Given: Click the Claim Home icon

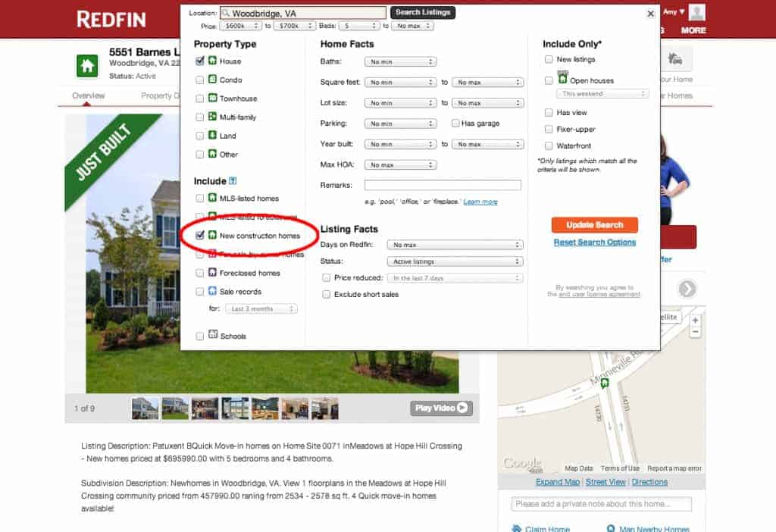Looking at the screenshot, I should pyautogui.click(x=517, y=528).
